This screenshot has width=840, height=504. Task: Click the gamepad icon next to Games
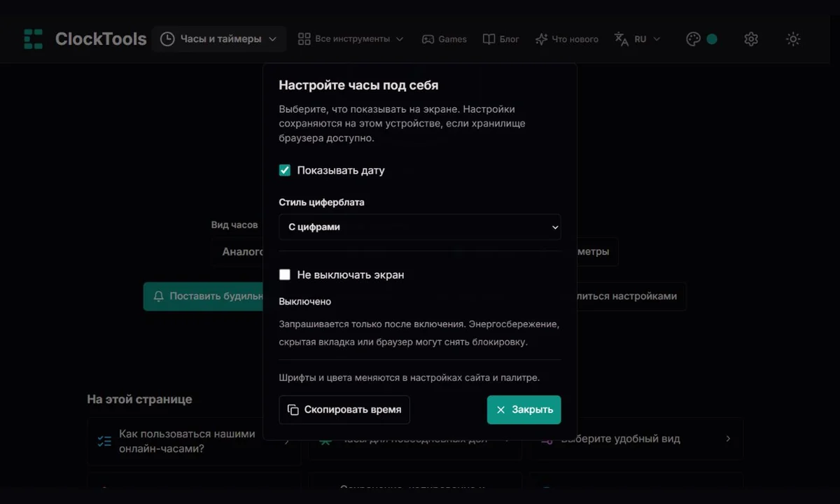[427, 39]
